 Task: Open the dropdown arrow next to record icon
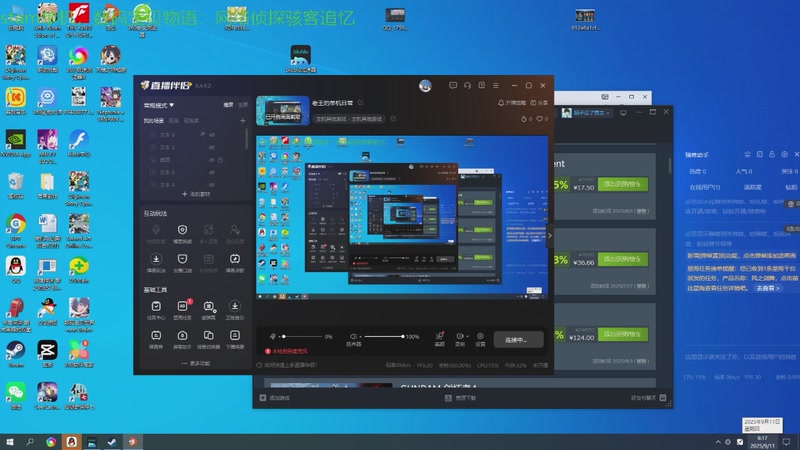(467, 336)
